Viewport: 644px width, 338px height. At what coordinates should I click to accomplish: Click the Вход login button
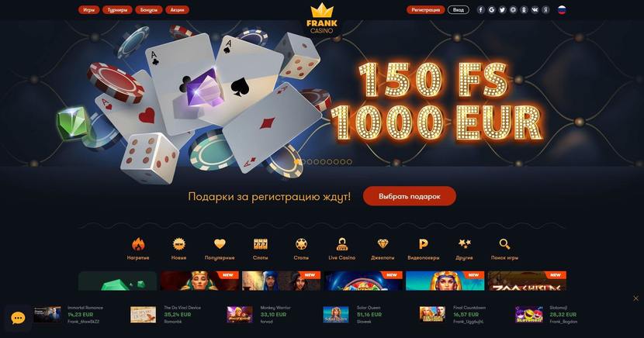point(459,10)
